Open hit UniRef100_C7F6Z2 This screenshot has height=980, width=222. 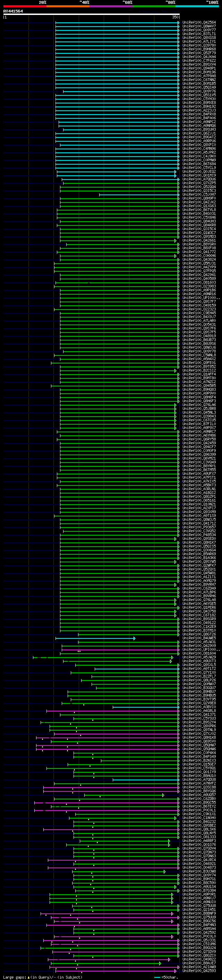pyautogui.click(x=199, y=60)
